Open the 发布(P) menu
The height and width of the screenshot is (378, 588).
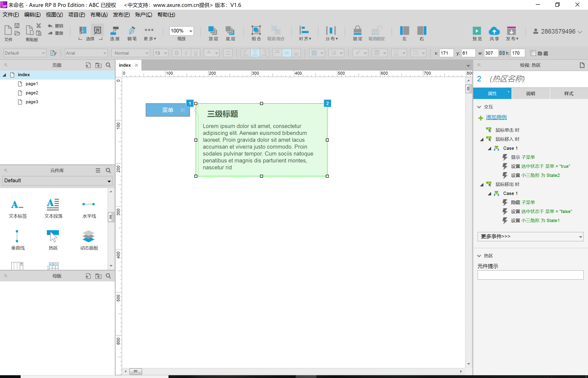point(121,15)
